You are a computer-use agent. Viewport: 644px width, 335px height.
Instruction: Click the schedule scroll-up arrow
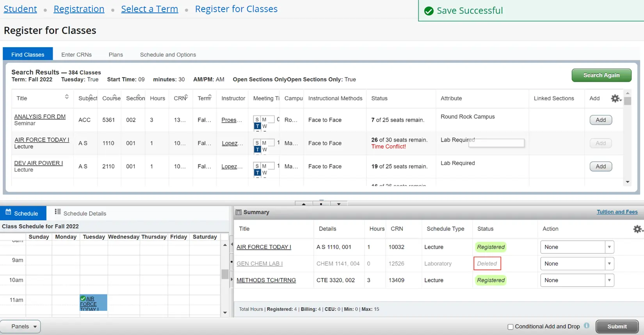click(225, 245)
